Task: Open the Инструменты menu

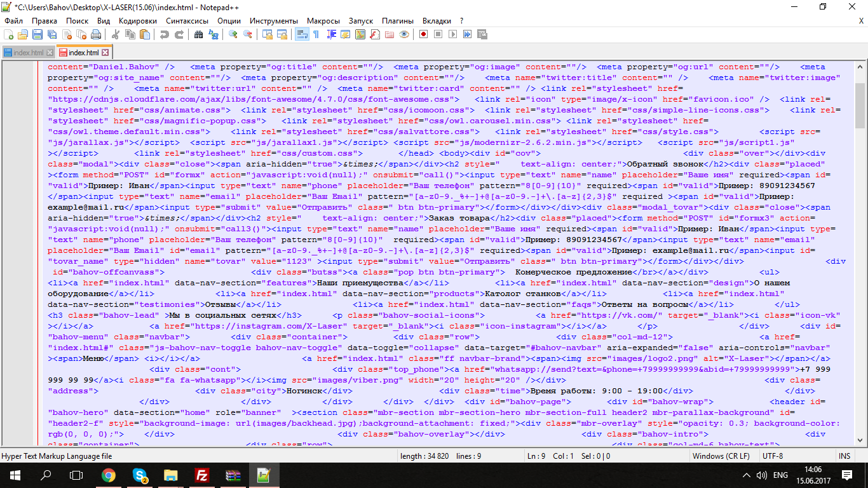Action: click(274, 21)
